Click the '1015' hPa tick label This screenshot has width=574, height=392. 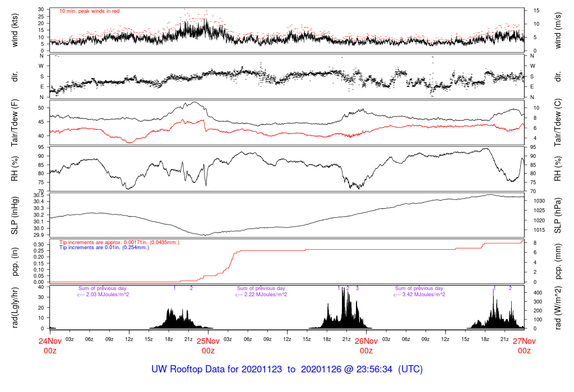click(x=539, y=230)
